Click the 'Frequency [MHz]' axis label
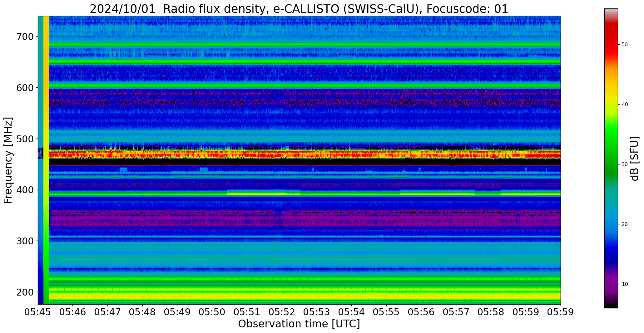The width and height of the screenshot is (644, 333). pyautogui.click(x=8, y=160)
